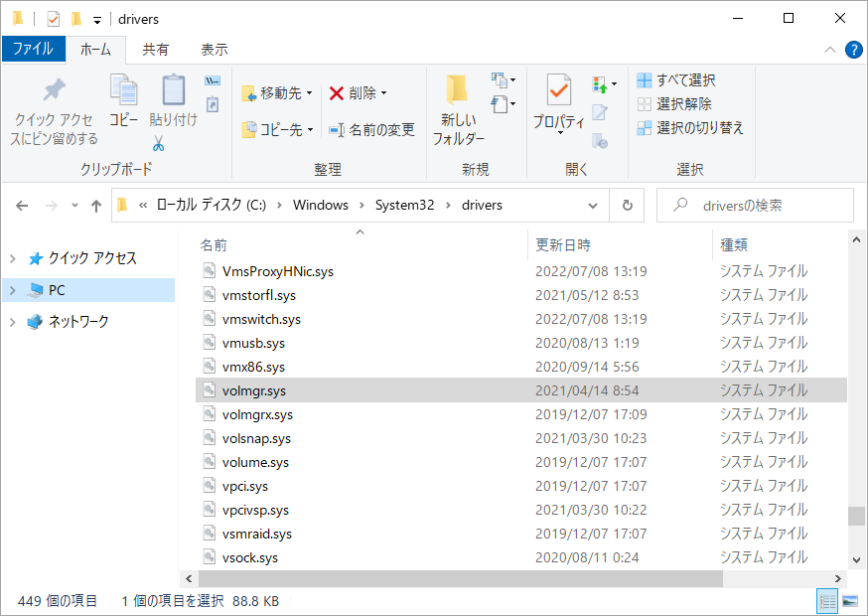Viewport: 868px width, 616px height.
Task: Expand the クイック アクセス tree node
Action: click(13, 258)
